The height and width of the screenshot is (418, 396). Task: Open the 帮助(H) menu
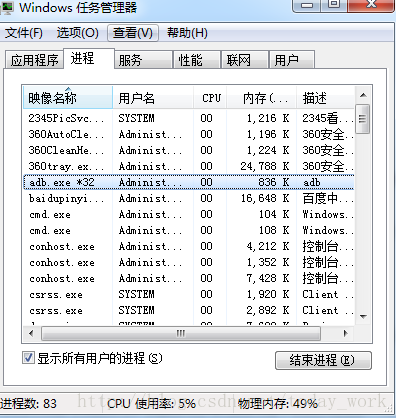click(x=187, y=33)
